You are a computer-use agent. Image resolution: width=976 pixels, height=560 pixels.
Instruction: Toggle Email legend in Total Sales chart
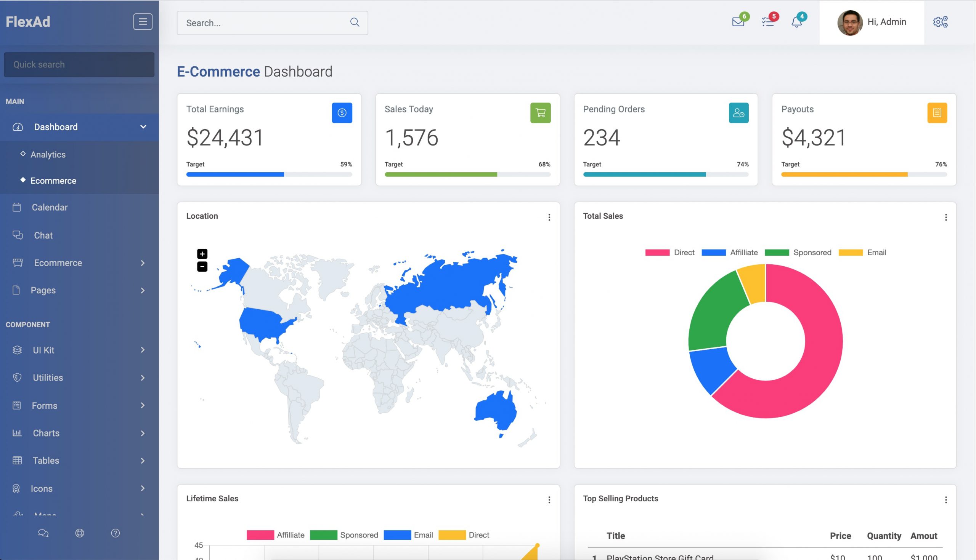862,253
